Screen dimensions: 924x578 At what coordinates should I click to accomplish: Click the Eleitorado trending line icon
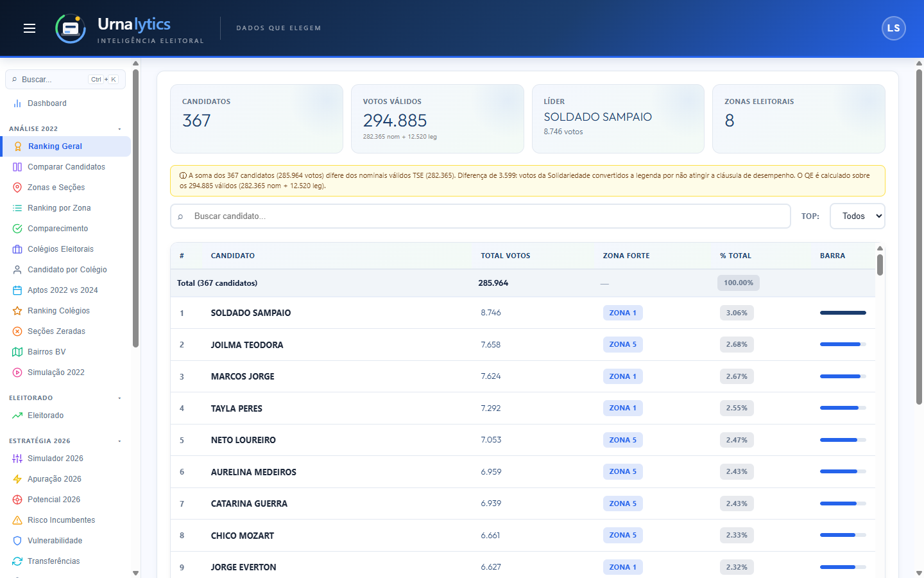(x=17, y=416)
